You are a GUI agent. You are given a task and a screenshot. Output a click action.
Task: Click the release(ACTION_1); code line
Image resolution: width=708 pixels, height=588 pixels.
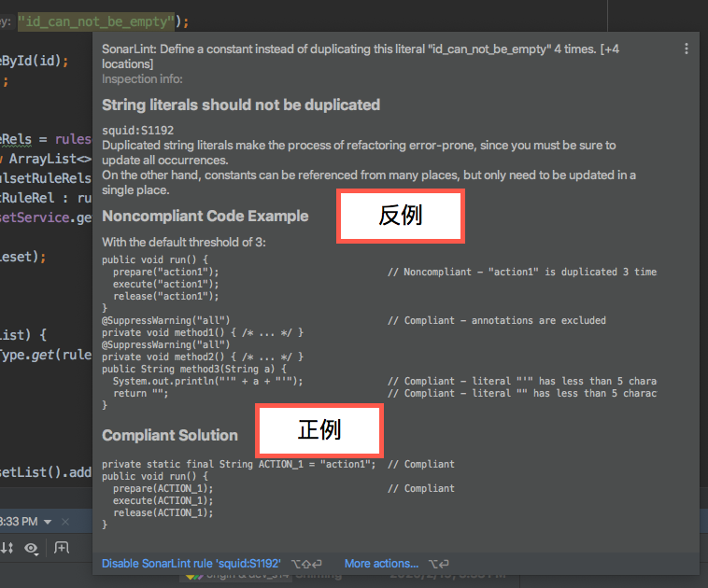pos(163,513)
